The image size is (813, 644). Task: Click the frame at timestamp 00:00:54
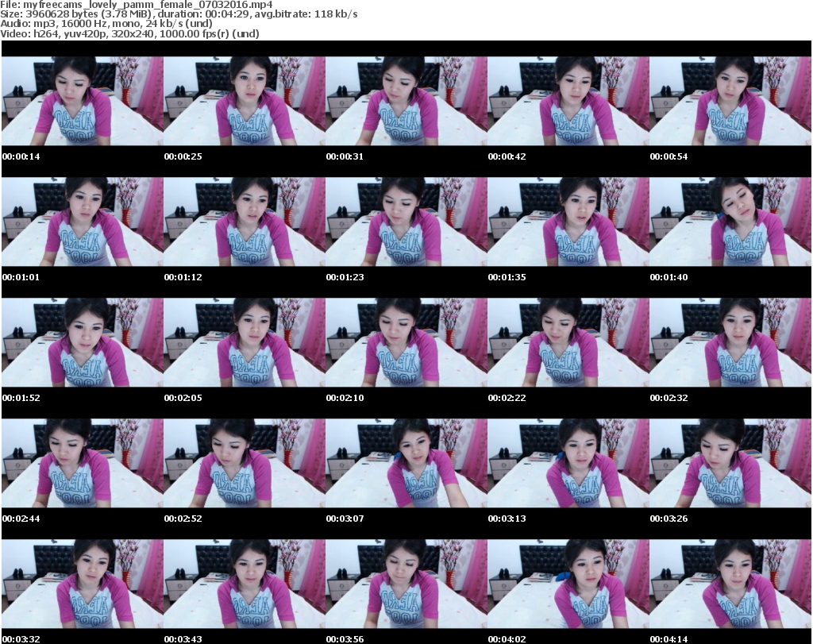tap(730, 101)
